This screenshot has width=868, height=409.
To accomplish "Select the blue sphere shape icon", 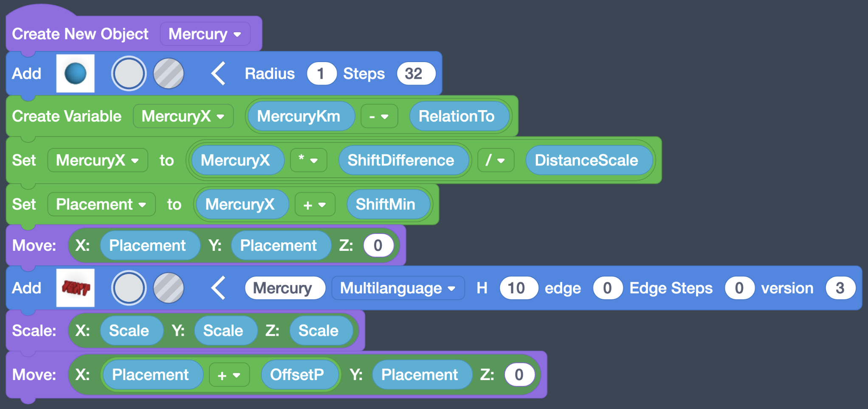I will point(75,73).
